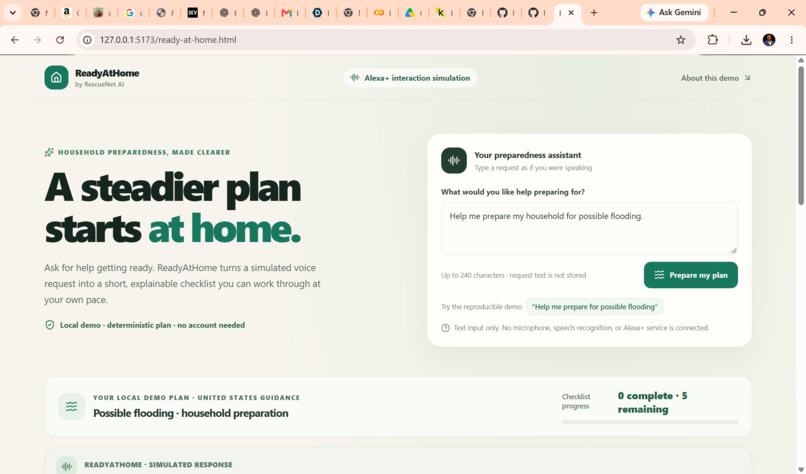
Task: Click "HOUSEHOLD PREPAREDNESS, MADE CLEARER" tagline
Action: [x=144, y=152]
